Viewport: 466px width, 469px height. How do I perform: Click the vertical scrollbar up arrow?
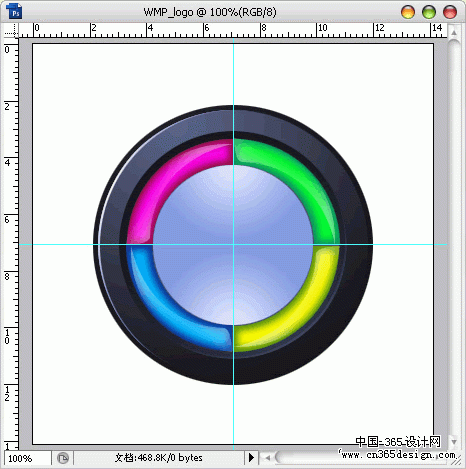coord(454,32)
